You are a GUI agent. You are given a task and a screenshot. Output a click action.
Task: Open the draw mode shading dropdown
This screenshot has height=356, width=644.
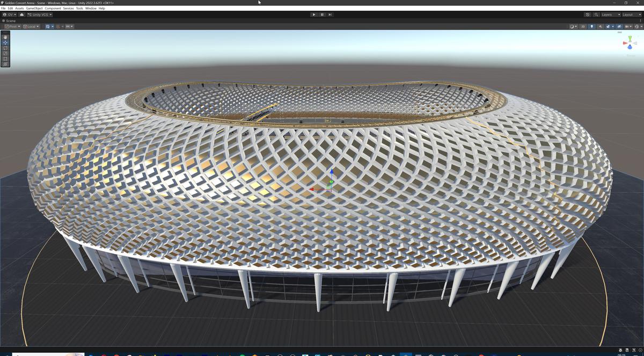click(x=574, y=26)
